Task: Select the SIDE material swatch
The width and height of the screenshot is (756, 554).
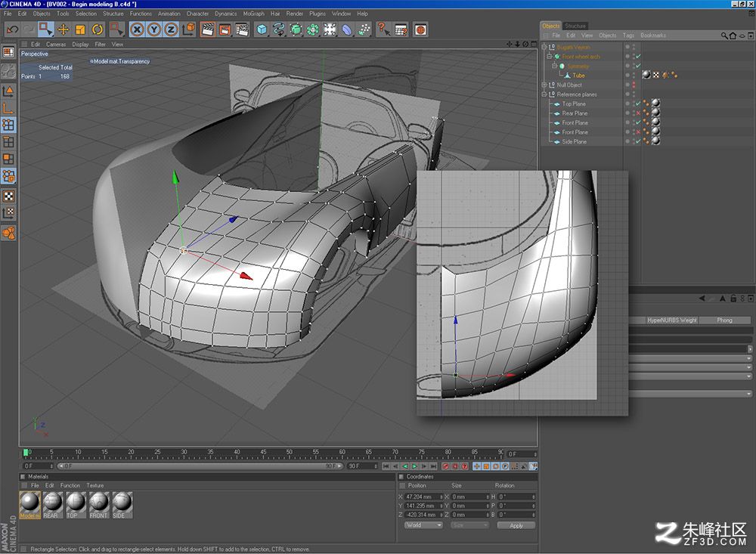Action: pos(122,505)
